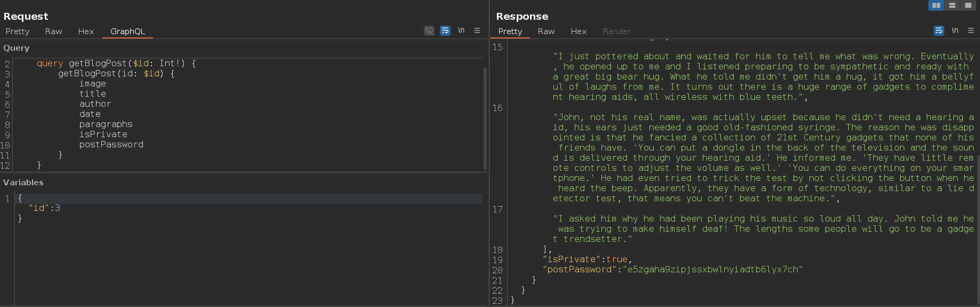This screenshot has height=307, width=980.
Task: Toggle hidden-items eye icon in Request panel
Action: (x=429, y=30)
